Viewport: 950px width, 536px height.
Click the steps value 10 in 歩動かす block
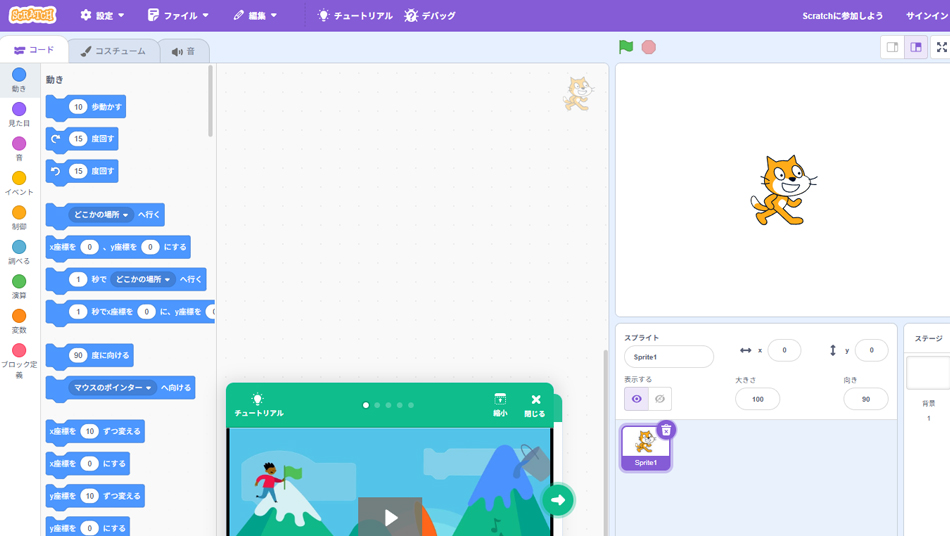[78, 107]
